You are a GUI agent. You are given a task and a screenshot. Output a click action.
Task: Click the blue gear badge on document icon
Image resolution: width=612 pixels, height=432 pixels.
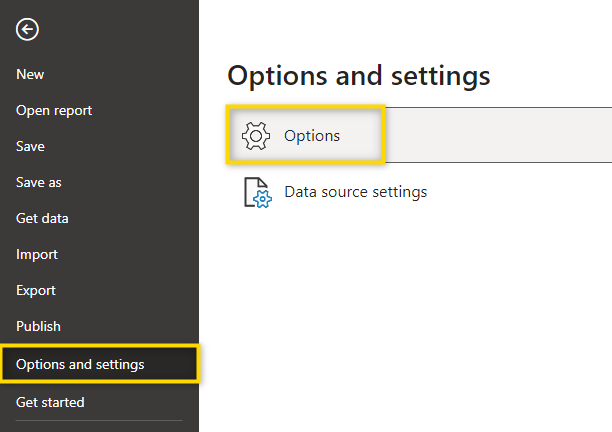(263, 199)
